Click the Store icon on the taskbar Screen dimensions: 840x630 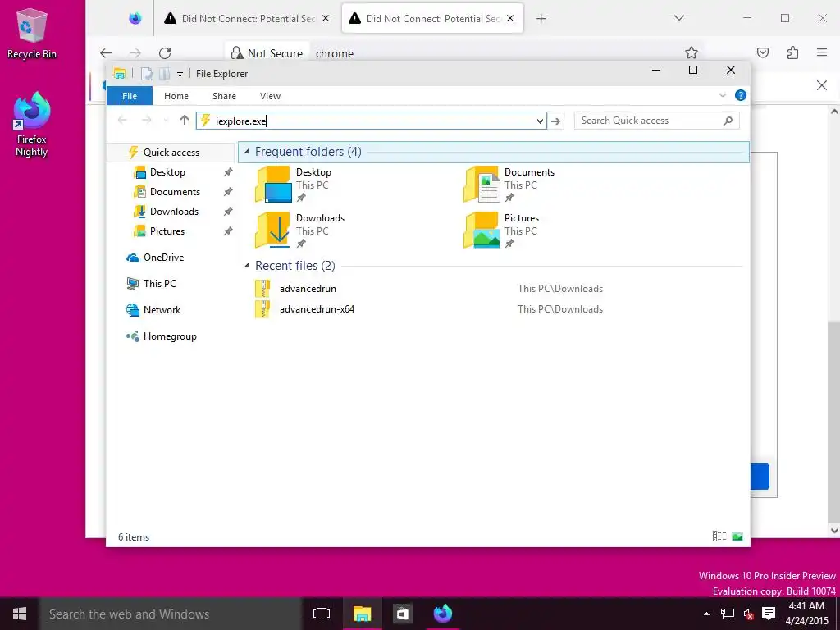pos(402,614)
